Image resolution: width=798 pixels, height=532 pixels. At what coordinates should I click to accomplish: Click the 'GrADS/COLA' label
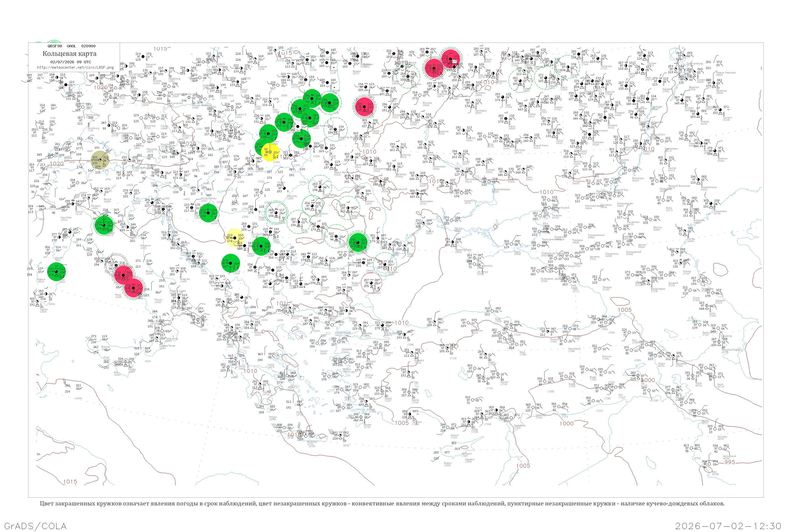[36, 526]
